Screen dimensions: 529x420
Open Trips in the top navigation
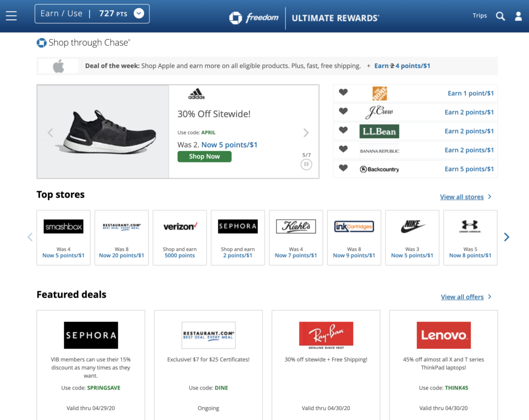(x=479, y=16)
